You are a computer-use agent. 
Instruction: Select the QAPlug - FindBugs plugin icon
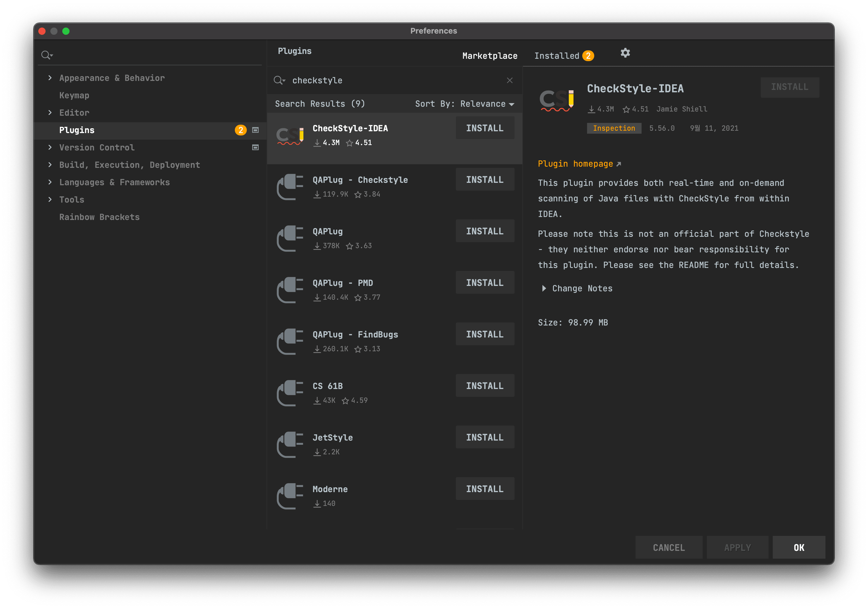(290, 341)
